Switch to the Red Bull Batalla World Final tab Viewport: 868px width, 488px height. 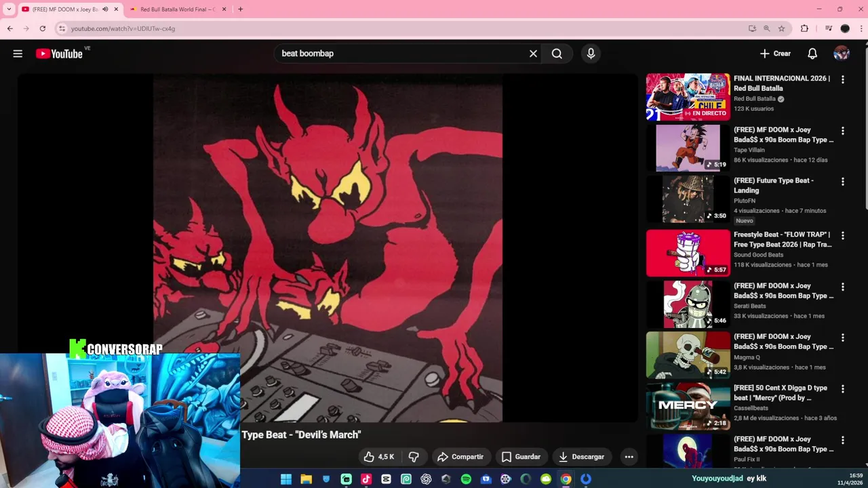click(178, 9)
